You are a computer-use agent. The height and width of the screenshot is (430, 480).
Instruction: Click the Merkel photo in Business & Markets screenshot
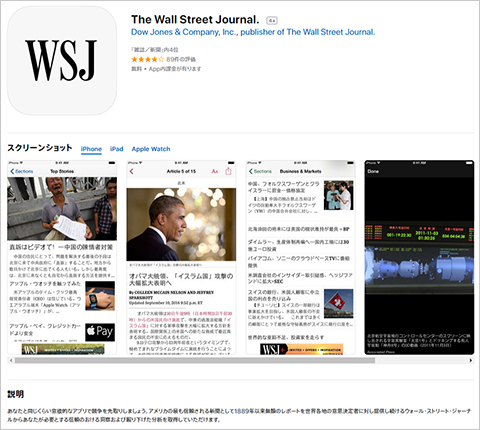338,195
